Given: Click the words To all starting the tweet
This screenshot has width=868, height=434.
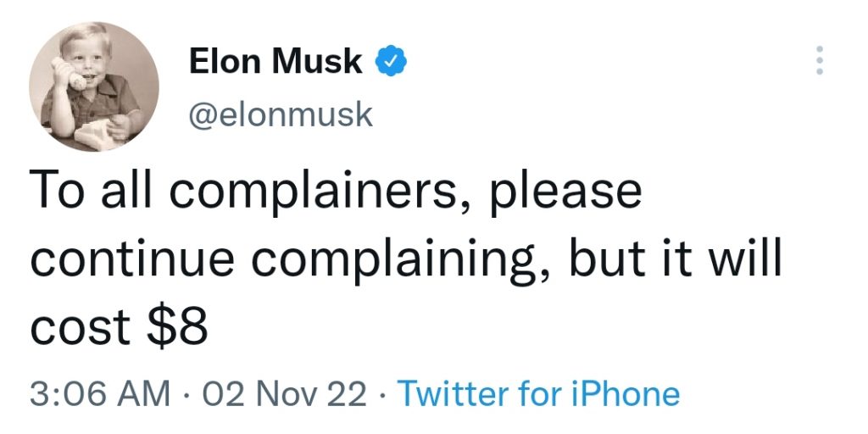Looking at the screenshot, I should pyautogui.click(x=90, y=189).
